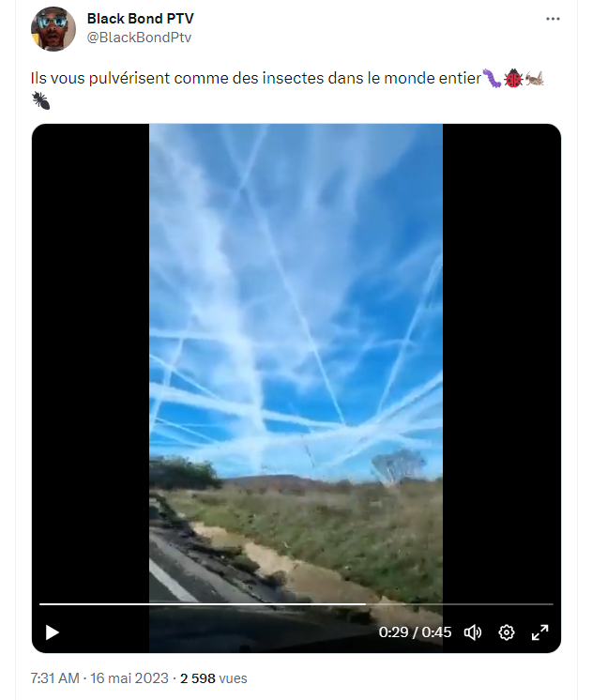Click the 0:29 / 0:45 time display
The width and height of the screenshot is (592, 700).
coord(415,632)
